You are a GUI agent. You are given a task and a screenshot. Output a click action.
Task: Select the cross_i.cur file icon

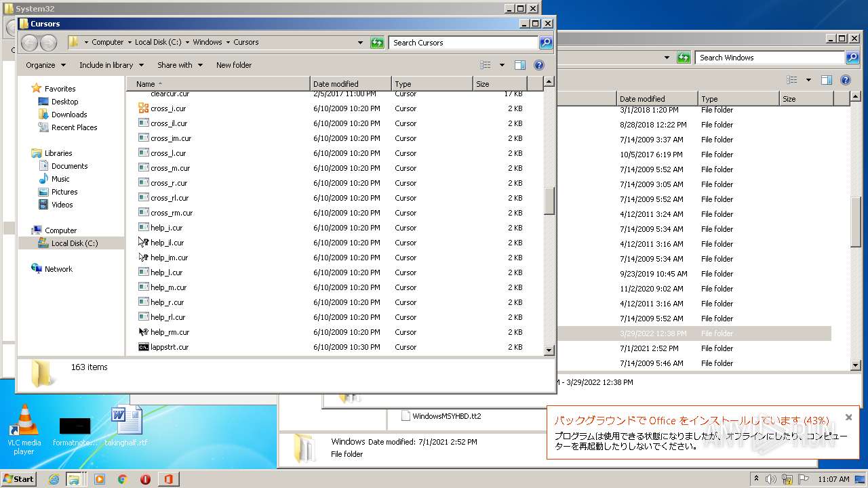(143, 108)
